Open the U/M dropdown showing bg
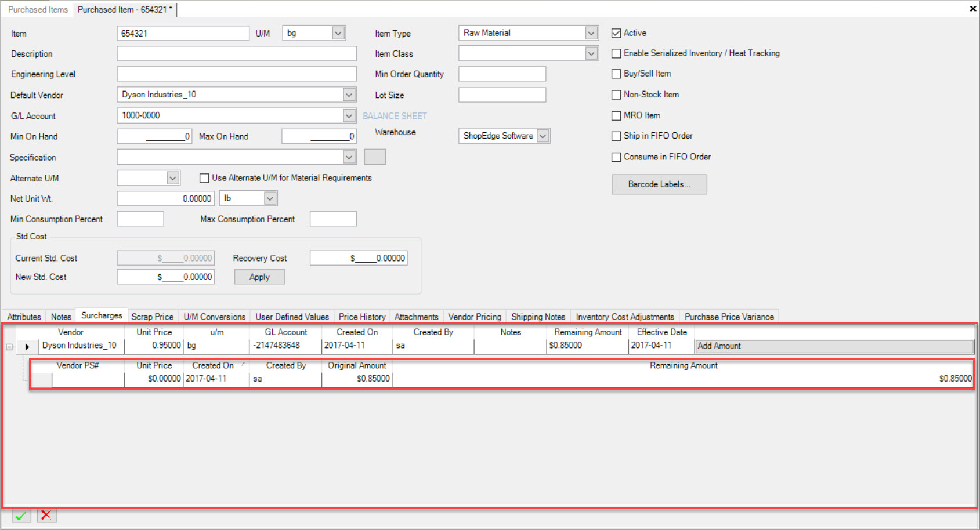The height and width of the screenshot is (530, 980). pyautogui.click(x=338, y=33)
